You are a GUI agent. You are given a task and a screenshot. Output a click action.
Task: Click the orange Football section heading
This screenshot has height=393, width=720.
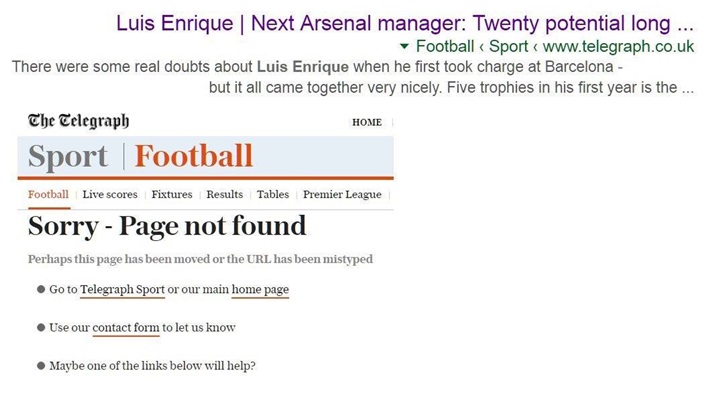193,156
